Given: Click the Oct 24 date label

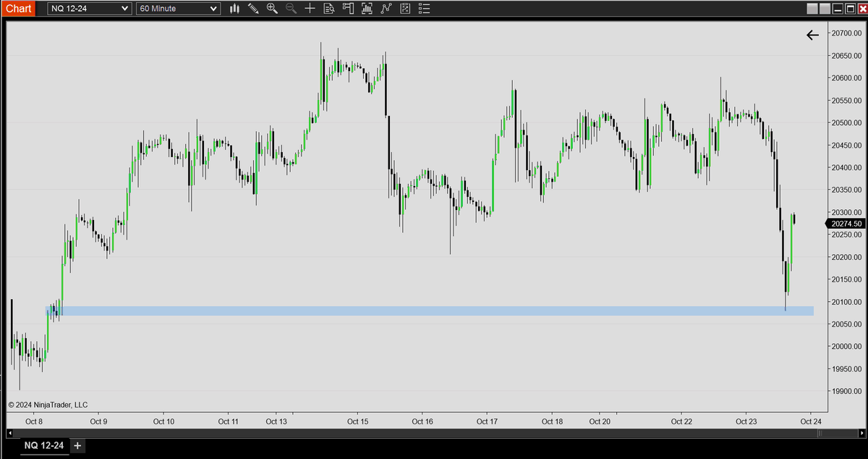Looking at the screenshot, I should point(810,421).
